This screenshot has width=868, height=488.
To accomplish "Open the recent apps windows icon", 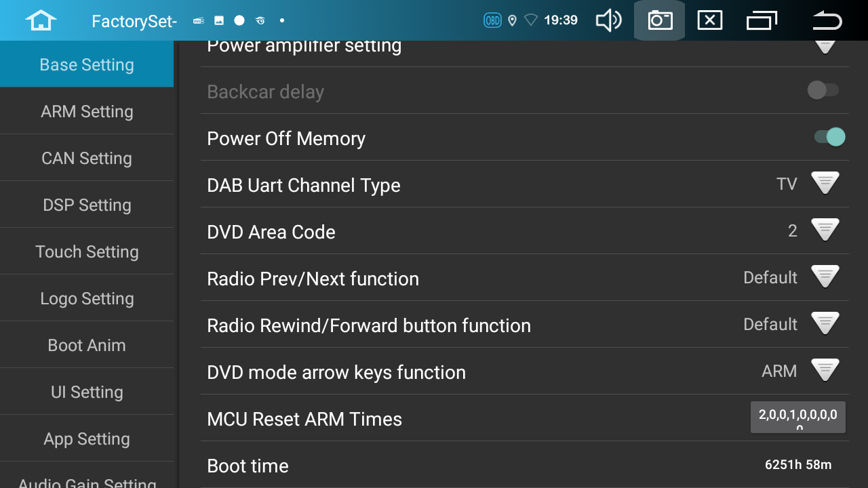I will point(762,20).
